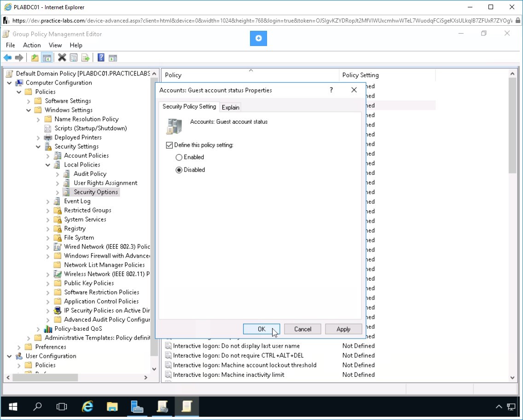Open Task View on the taskbar
Image resolution: width=523 pixels, height=420 pixels.
click(x=62, y=406)
